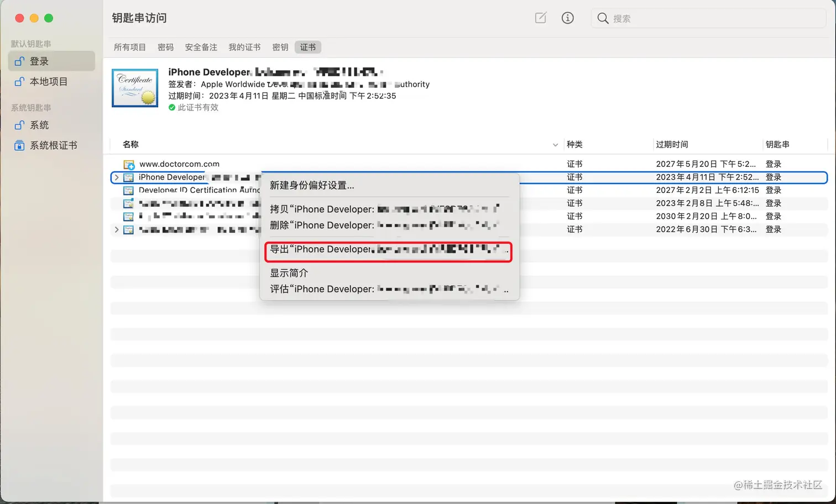Click expiry date 2027年2月2日 上午6:12:15 cell
Image resolution: width=836 pixels, height=504 pixels.
(707, 190)
